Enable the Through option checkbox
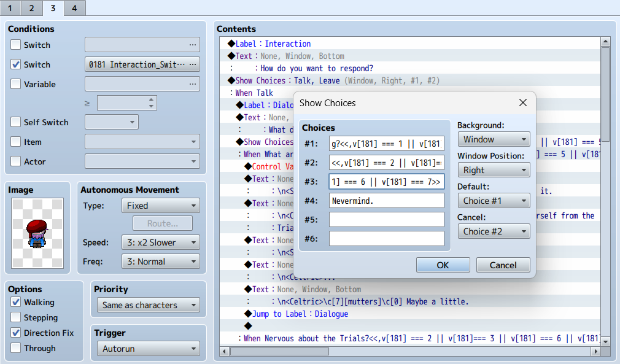 [x=16, y=348]
